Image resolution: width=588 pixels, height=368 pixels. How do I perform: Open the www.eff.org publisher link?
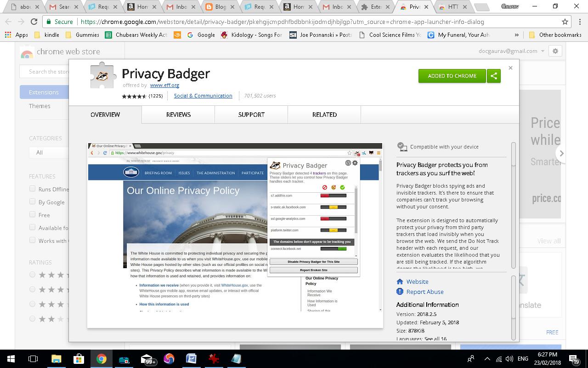164,85
